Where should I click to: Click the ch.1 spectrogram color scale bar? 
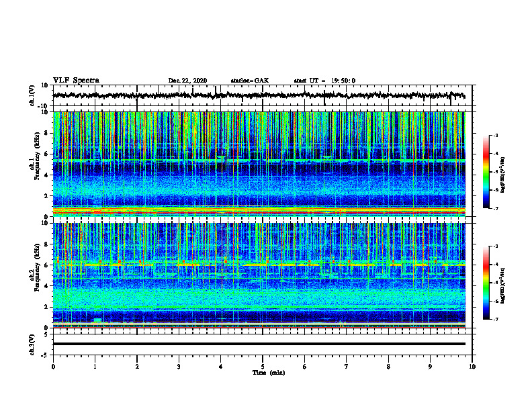(486, 172)
